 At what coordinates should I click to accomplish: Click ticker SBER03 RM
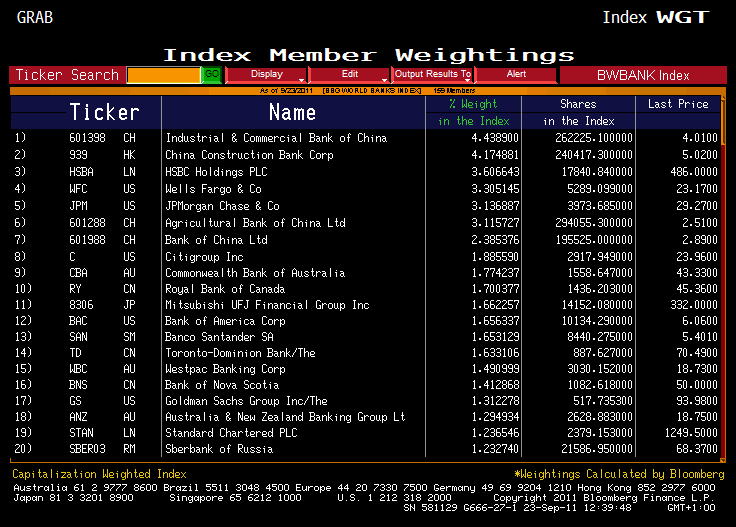click(102, 449)
